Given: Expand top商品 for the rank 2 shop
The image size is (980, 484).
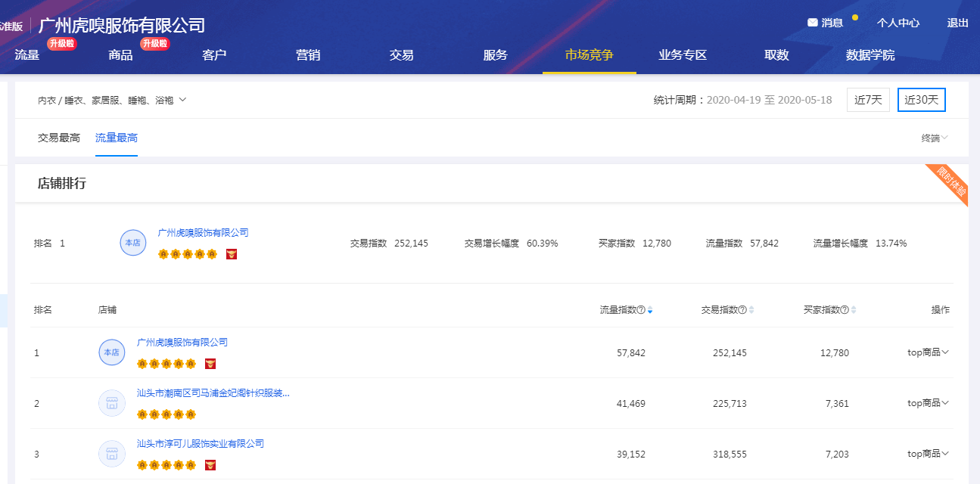Looking at the screenshot, I should [x=928, y=403].
